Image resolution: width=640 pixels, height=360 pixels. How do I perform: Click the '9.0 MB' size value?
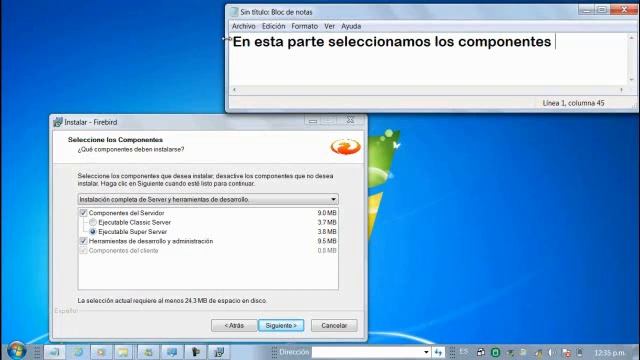[327, 213]
